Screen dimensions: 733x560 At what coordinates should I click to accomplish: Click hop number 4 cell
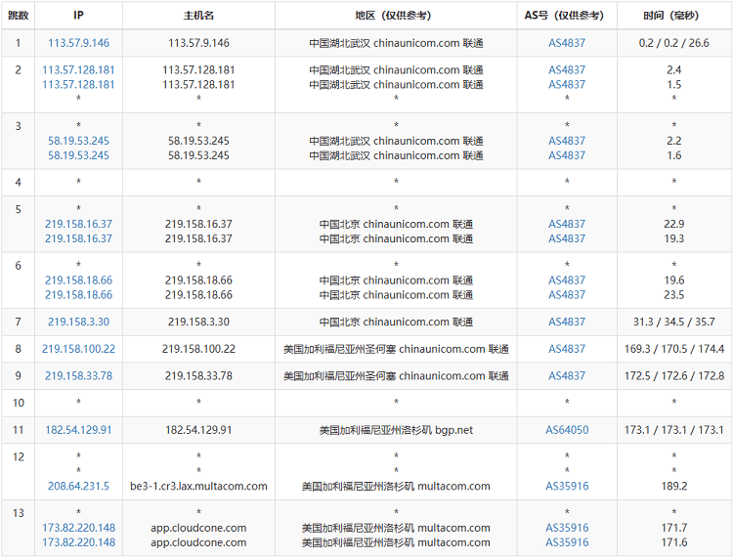coord(19,183)
